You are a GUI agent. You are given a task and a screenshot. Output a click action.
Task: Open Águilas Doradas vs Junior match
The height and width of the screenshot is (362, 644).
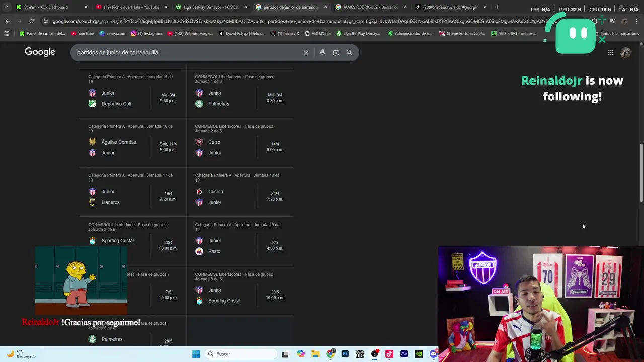coord(133,143)
